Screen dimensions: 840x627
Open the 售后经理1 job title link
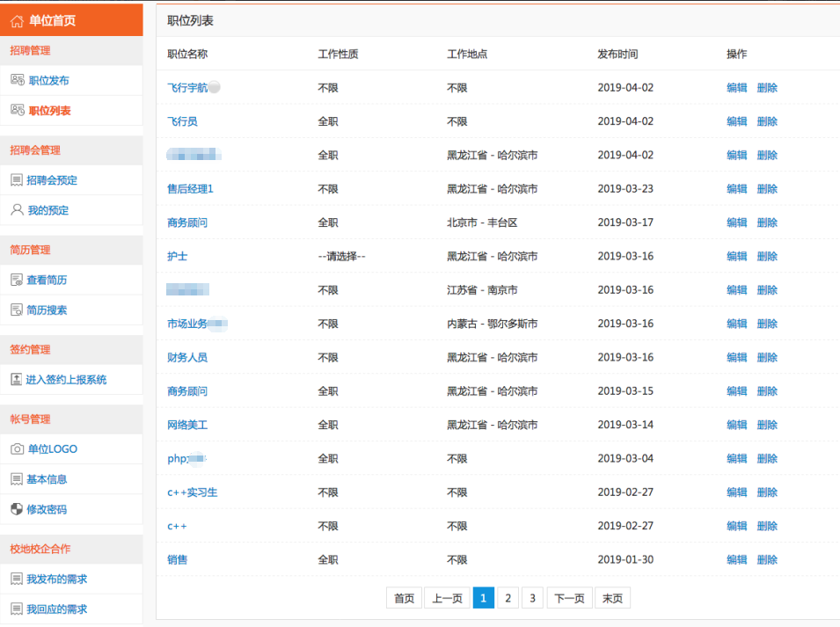coord(190,189)
